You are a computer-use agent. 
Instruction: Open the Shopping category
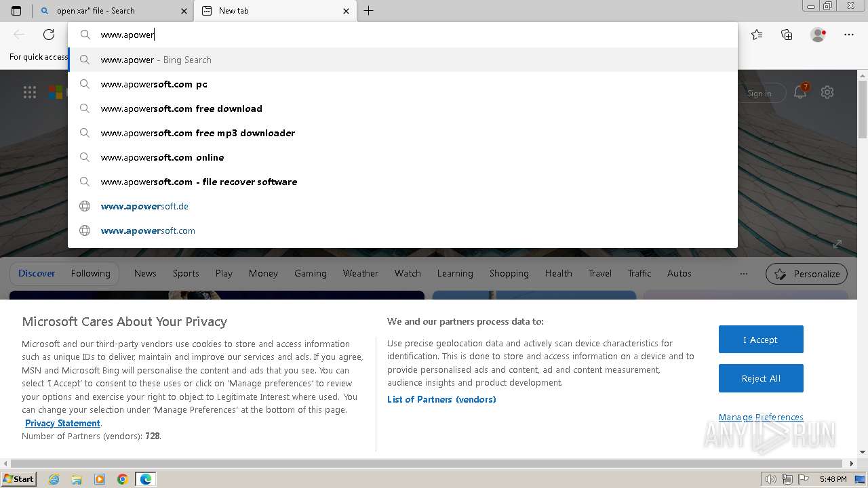coord(509,273)
